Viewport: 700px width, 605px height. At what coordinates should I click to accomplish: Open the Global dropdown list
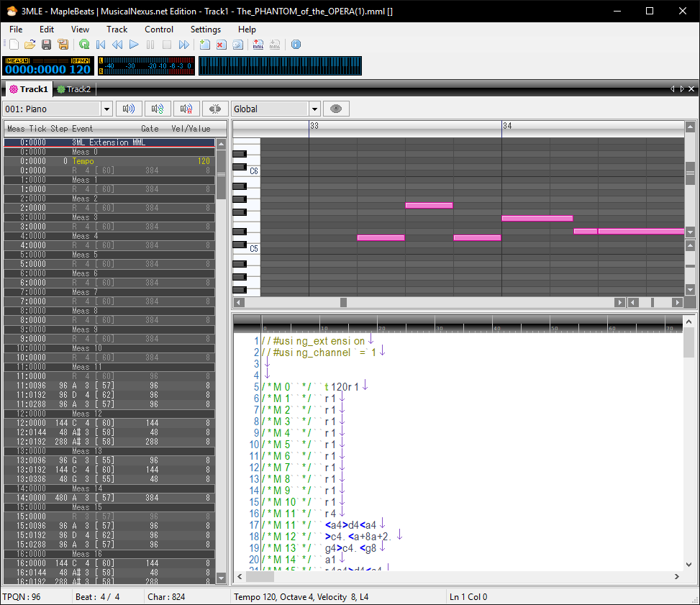314,109
